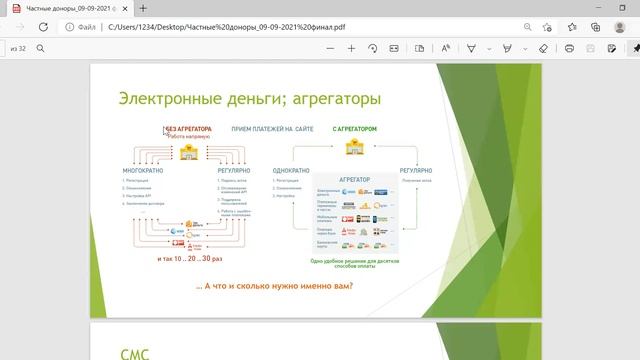Click the shop icon under 'БЕЗ АГРЕГАТОРА'
Image resolution: width=640 pixels, height=360 pixels.
[189, 151]
